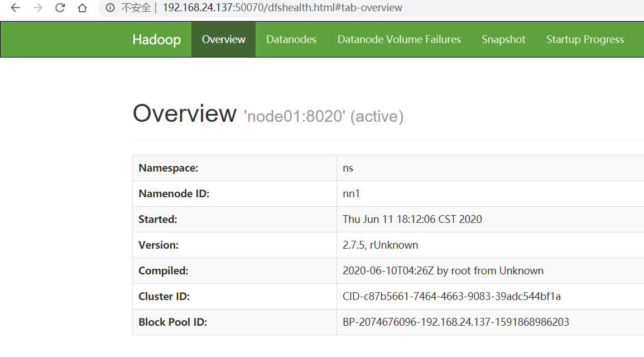Open the browser home page icon
The width and height of the screenshot is (644, 357).
82,8
